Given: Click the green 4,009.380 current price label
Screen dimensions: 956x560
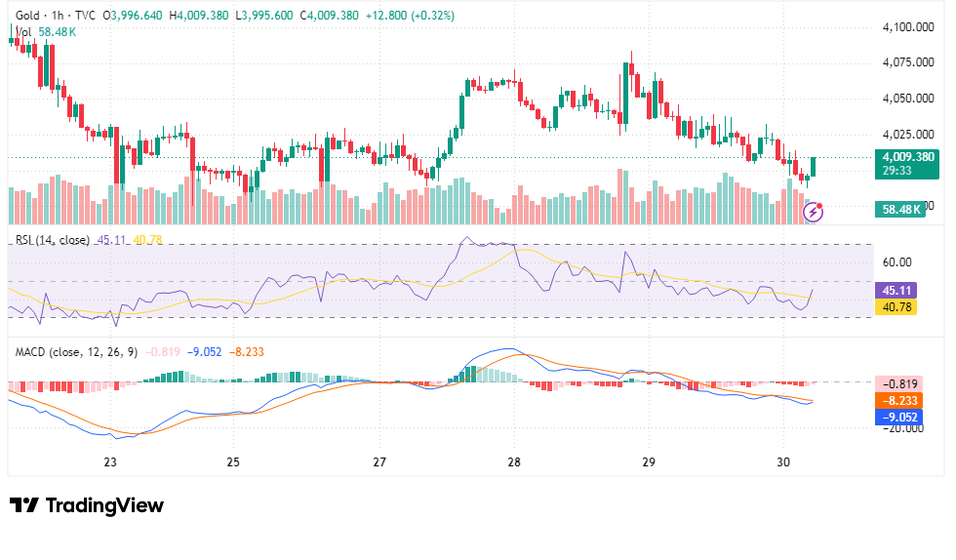Looking at the screenshot, I should [907, 157].
